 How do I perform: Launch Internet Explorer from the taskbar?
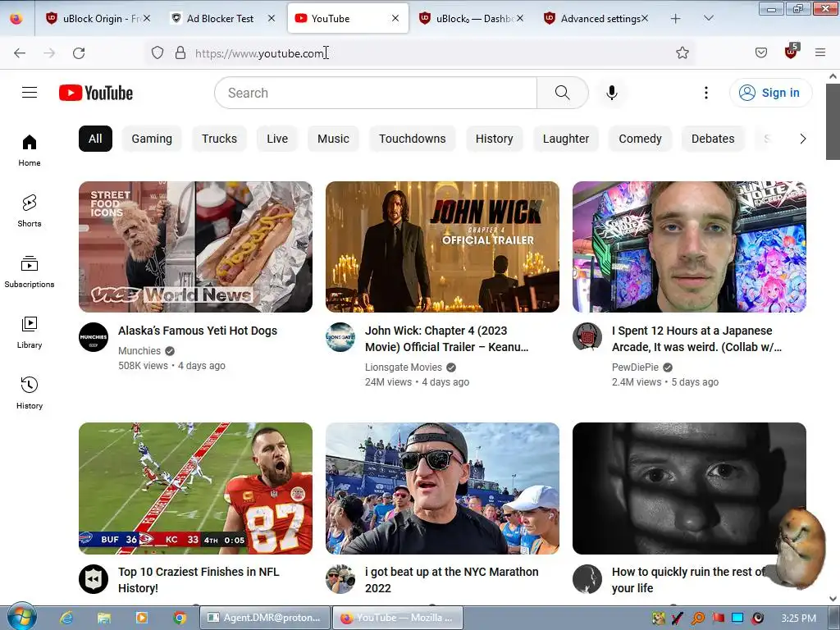coord(66,618)
